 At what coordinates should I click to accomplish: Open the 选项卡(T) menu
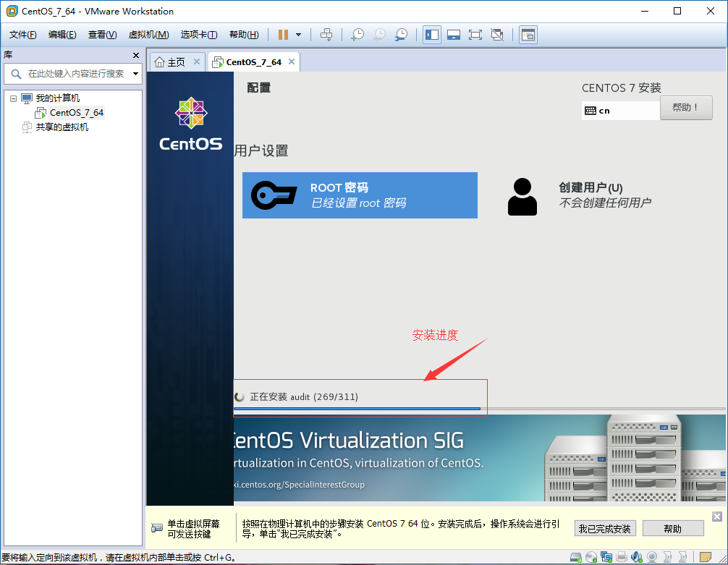tap(199, 35)
